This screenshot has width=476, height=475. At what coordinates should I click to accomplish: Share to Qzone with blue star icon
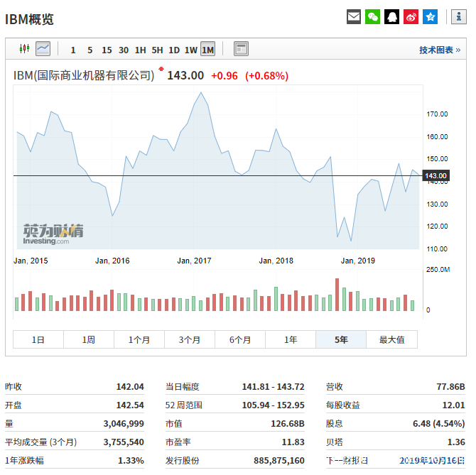point(430,16)
